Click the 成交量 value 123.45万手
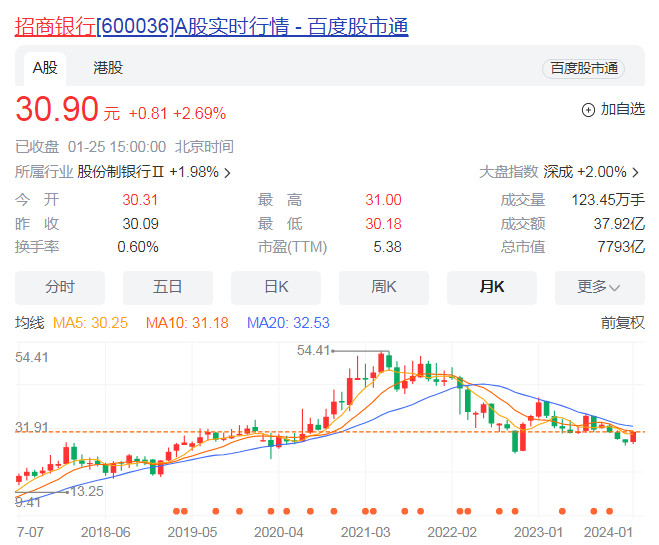Screen dimensions: 659x545 (x=608, y=200)
